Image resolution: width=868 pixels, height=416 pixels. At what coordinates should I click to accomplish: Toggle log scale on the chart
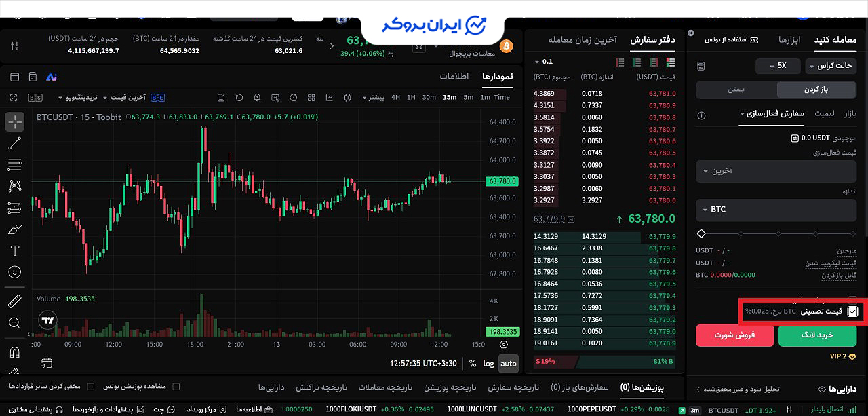(x=488, y=363)
